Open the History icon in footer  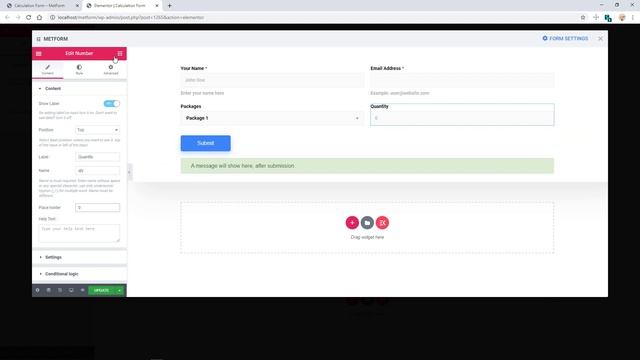(x=60, y=290)
